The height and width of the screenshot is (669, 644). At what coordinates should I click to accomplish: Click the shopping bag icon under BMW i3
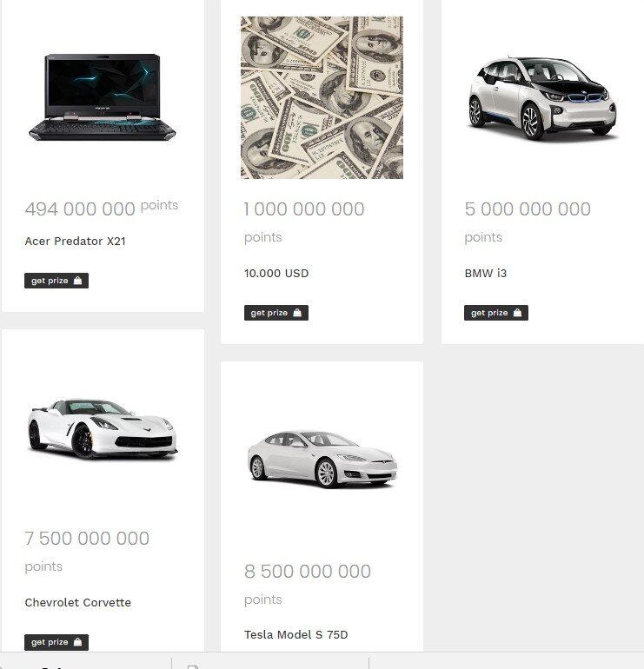[517, 313]
